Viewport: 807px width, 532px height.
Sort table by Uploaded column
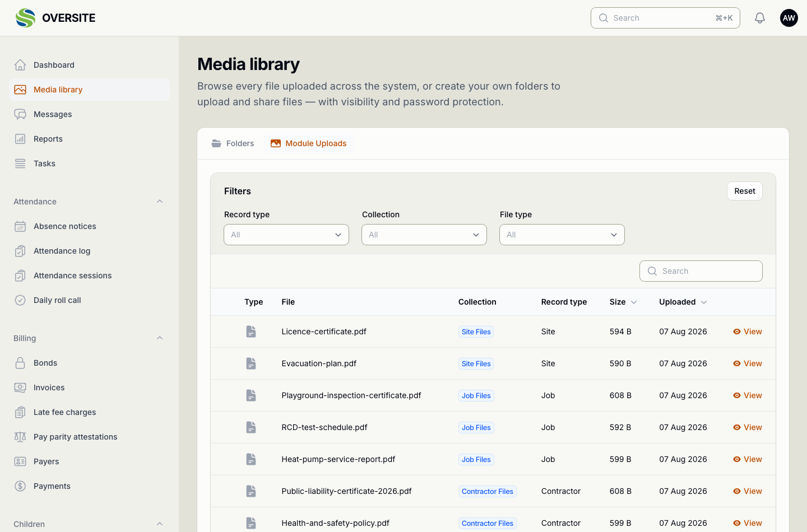[x=683, y=302]
